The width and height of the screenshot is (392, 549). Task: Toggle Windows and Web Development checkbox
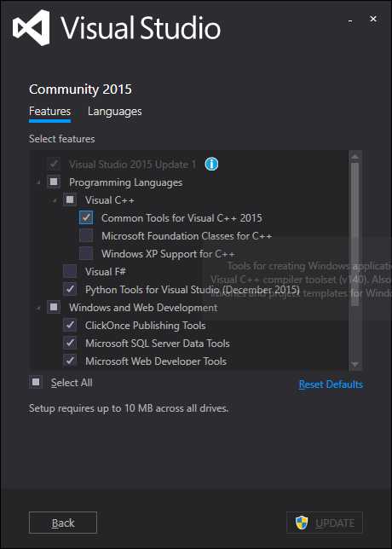[x=54, y=307]
